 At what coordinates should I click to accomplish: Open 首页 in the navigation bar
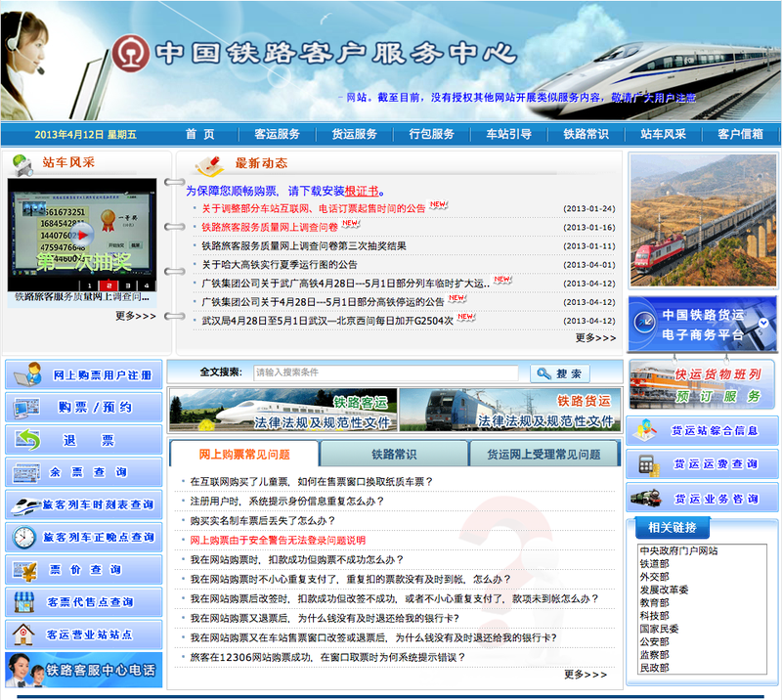(x=200, y=134)
